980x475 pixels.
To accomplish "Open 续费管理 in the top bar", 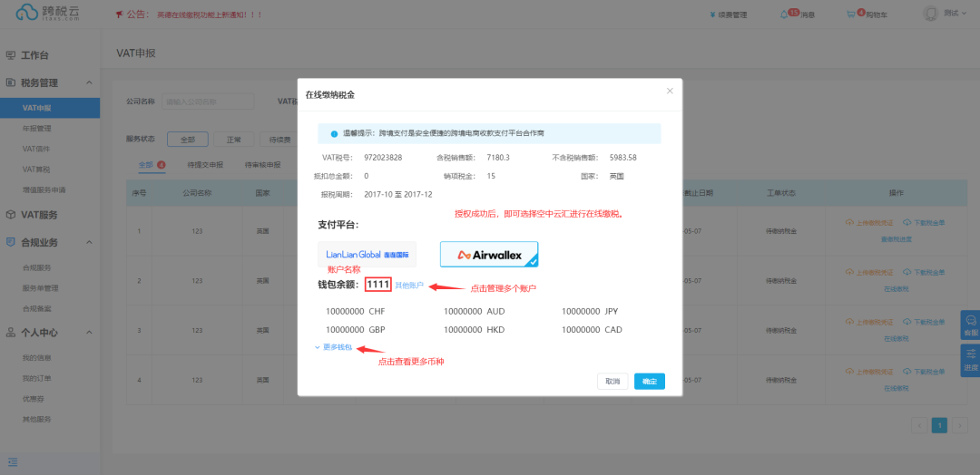I will [728, 15].
